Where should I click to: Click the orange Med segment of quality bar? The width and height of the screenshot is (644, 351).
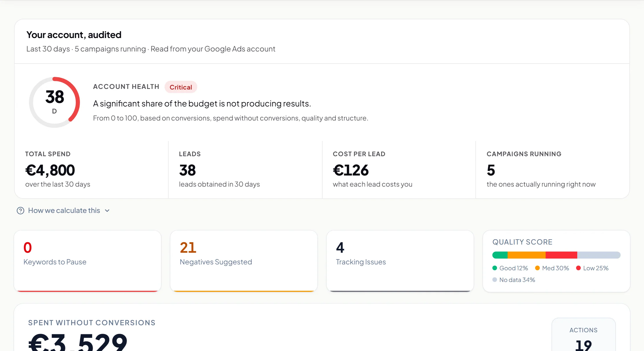pos(527,255)
